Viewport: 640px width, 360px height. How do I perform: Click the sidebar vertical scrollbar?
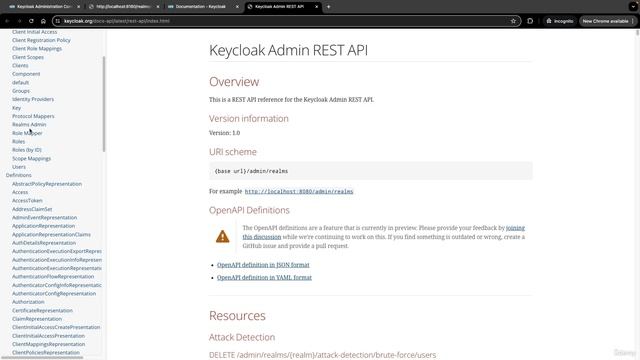point(104,104)
